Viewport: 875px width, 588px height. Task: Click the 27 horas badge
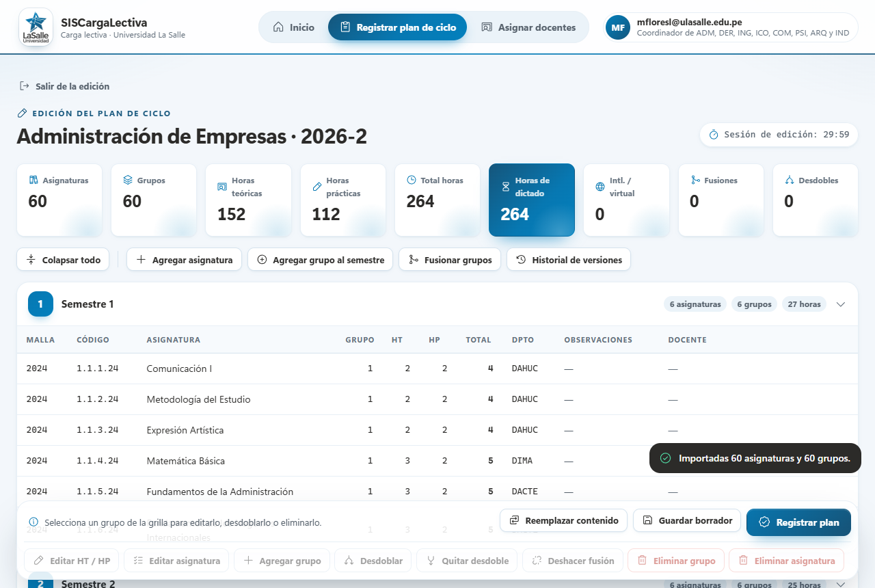tap(804, 304)
